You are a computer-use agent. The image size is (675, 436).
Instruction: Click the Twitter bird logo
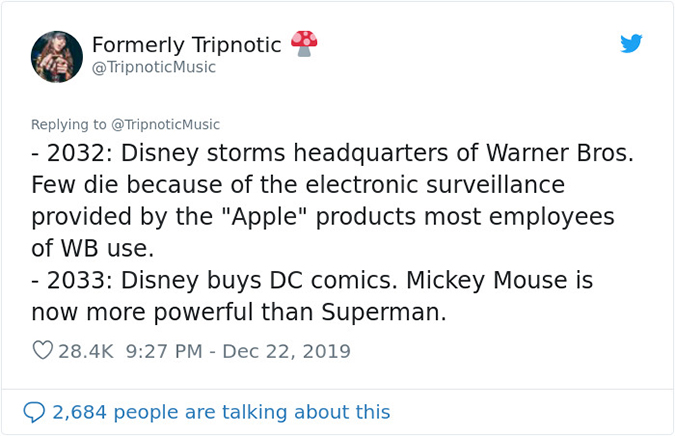coord(630,44)
